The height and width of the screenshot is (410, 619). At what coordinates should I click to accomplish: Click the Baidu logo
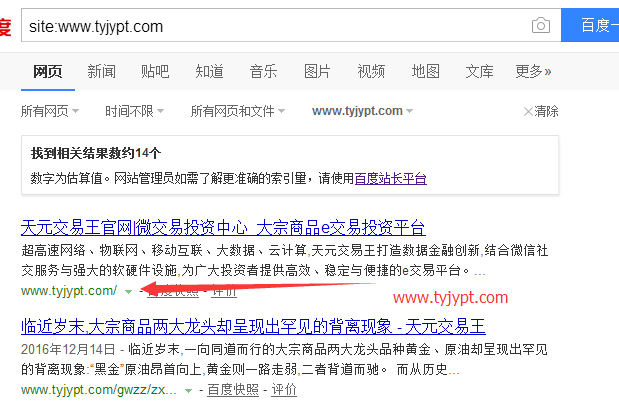click(x=5, y=26)
